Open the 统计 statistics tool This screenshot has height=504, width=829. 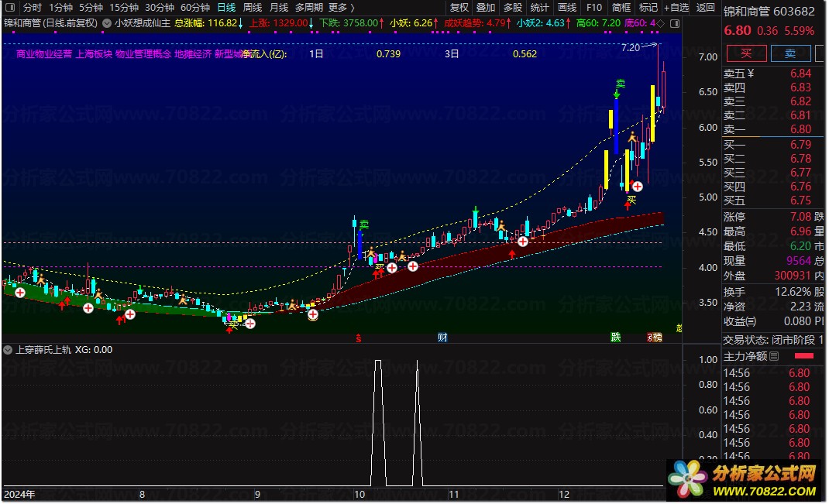point(539,8)
